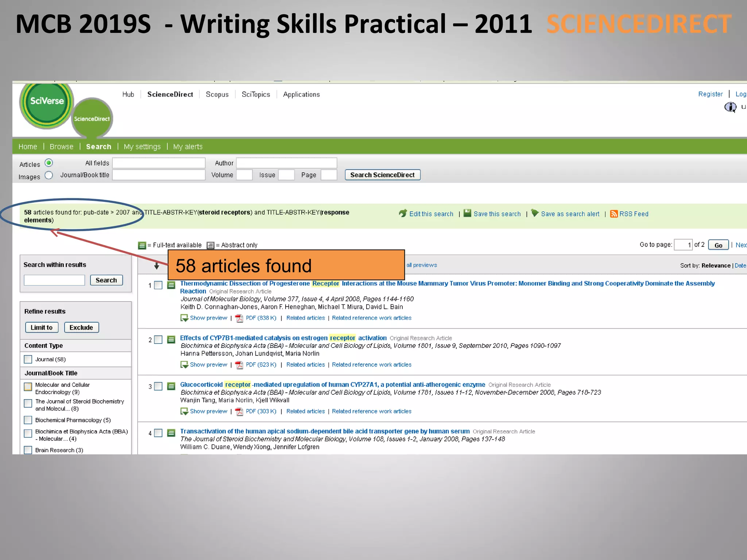Viewport: 747px width, 560px height.
Task: Click the PDF icon for PDF (623 K)
Action: pyautogui.click(x=239, y=365)
